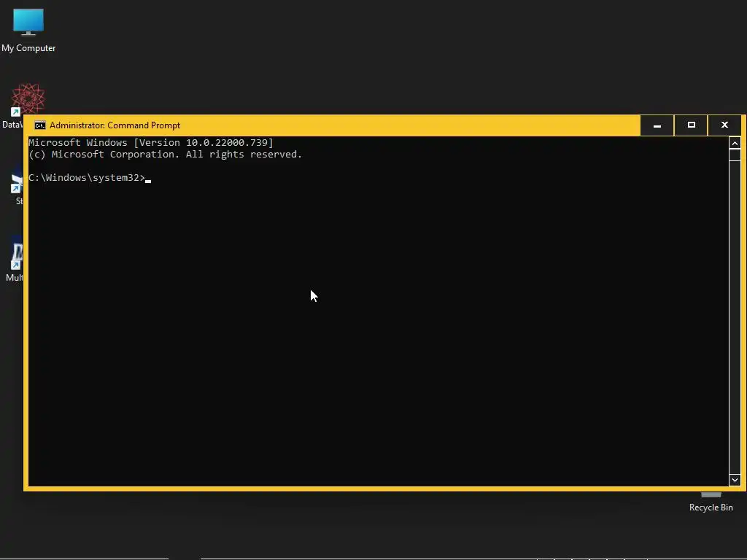Open the Recycle Bin desktop label
The image size is (747, 560).
[x=711, y=507]
